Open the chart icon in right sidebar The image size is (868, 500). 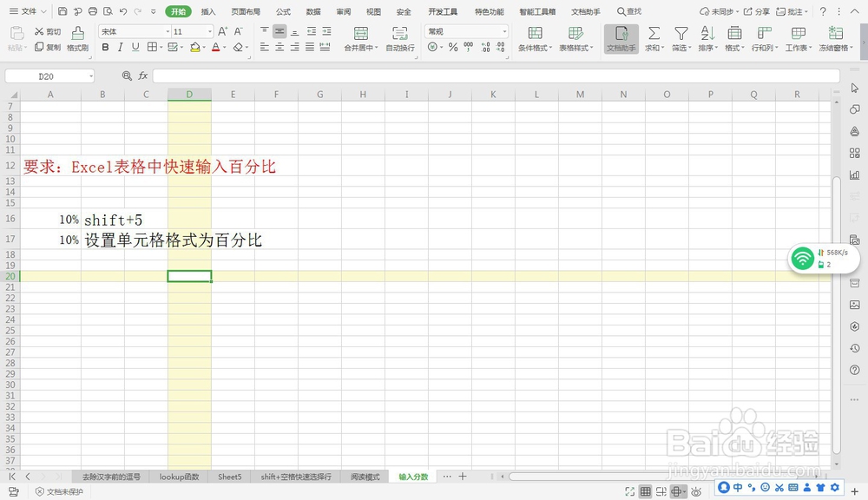[x=854, y=174]
